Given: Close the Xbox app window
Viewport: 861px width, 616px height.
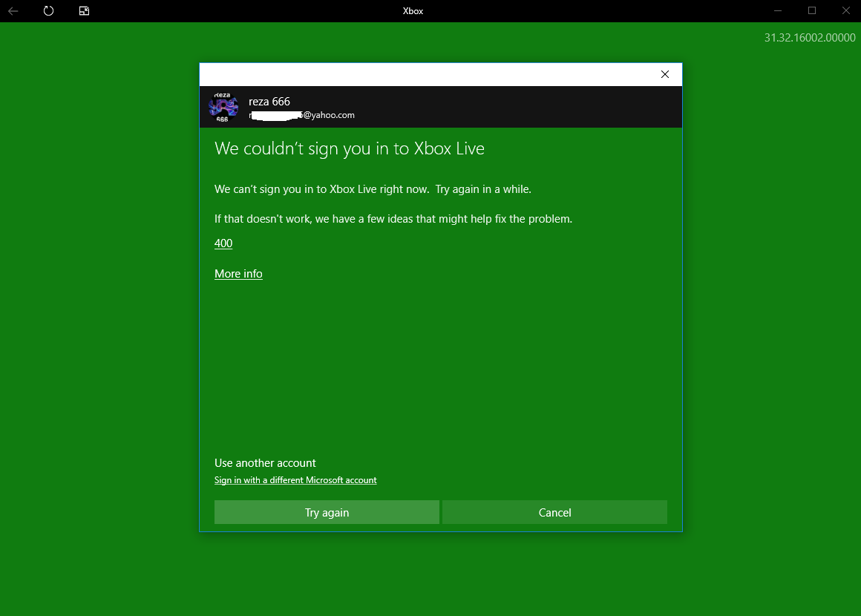Looking at the screenshot, I should 846,11.
